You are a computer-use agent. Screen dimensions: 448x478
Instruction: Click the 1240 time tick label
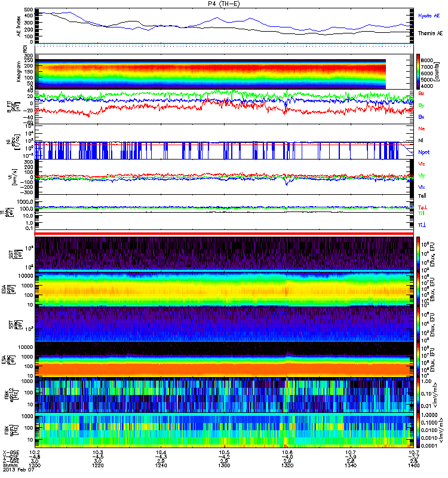coord(161,465)
